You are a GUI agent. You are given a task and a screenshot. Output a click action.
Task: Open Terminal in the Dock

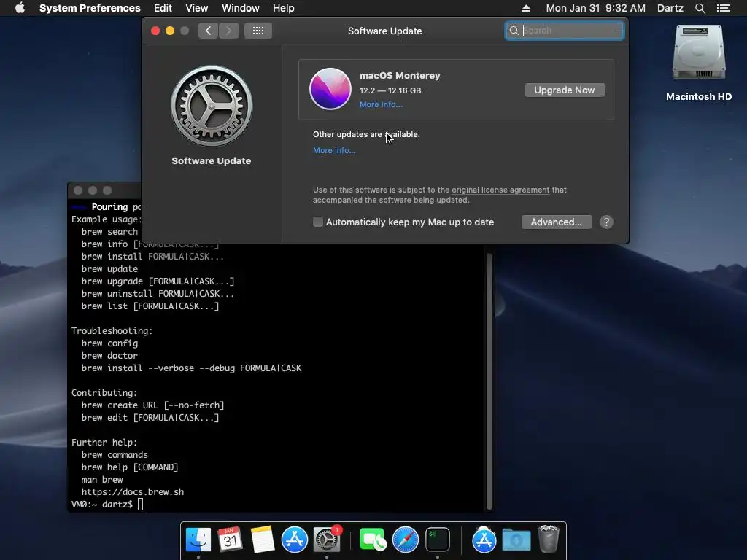tap(438, 540)
